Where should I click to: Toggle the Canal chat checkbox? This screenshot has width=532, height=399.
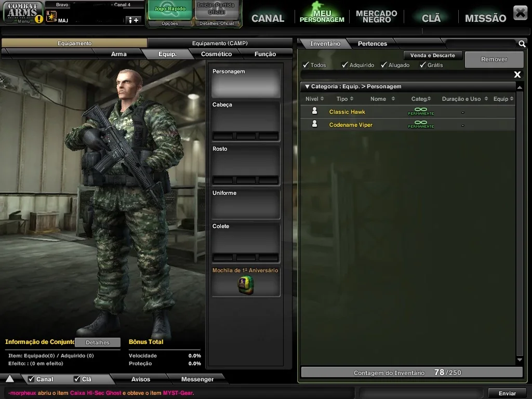coord(32,379)
